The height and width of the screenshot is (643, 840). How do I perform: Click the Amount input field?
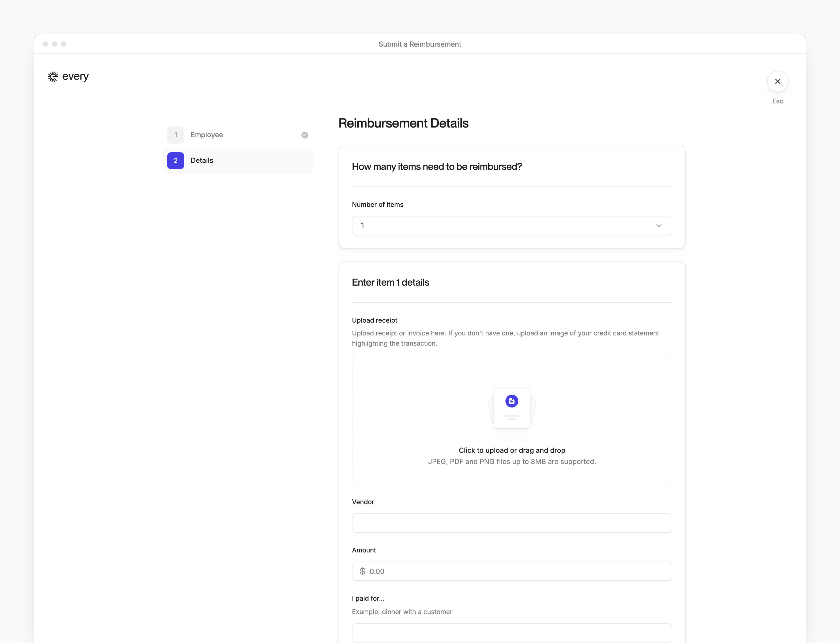[x=512, y=571]
